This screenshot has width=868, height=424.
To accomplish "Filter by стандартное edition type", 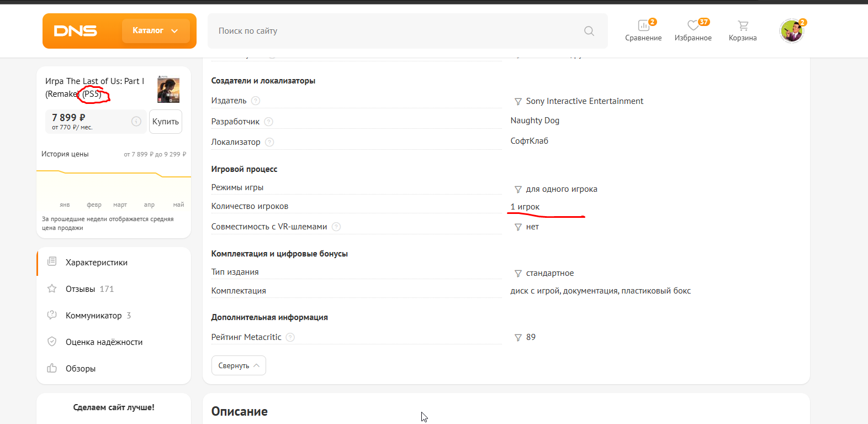I will pos(550,273).
